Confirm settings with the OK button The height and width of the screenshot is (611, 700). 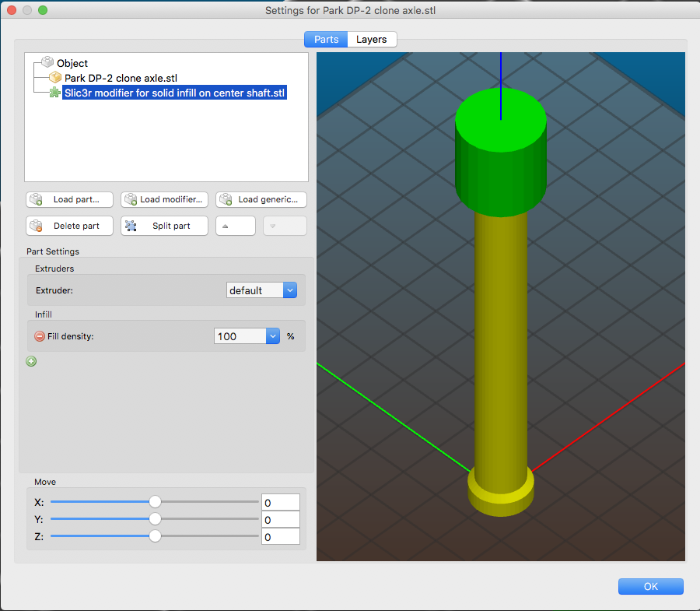pyautogui.click(x=650, y=587)
